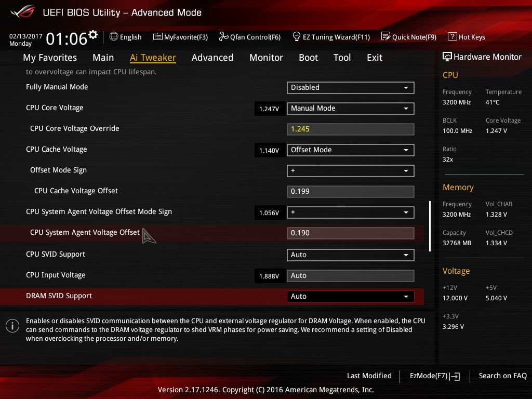Select the DRAM SVID Support row label
Image resolution: width=532 pixels, height=399 pixels.
(x=59, y=296)
